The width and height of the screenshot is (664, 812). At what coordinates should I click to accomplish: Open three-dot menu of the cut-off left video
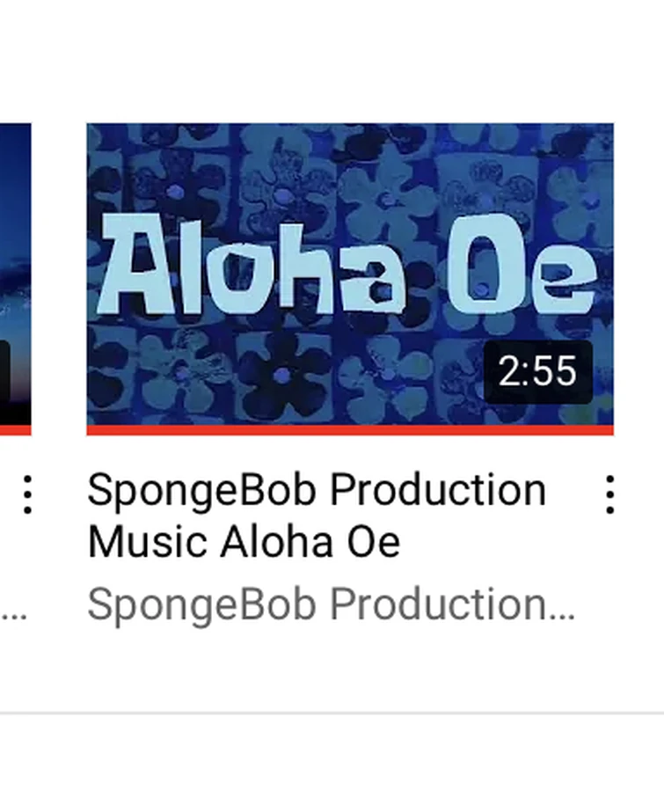click(28, 494)
